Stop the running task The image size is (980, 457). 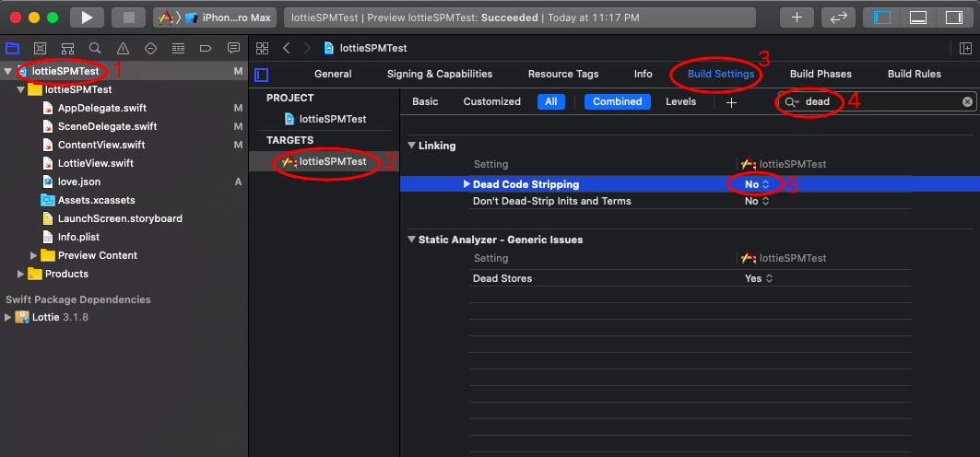(x=129, y=18)
